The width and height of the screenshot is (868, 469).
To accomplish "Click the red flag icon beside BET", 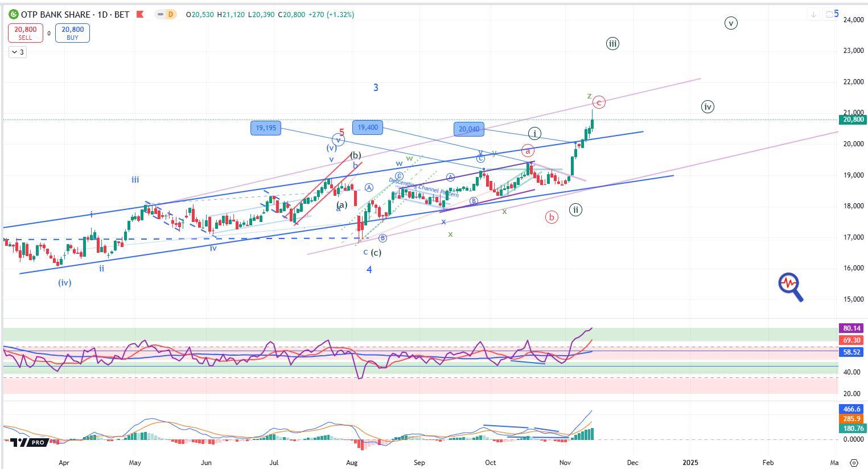I will [x=140, y=14].
